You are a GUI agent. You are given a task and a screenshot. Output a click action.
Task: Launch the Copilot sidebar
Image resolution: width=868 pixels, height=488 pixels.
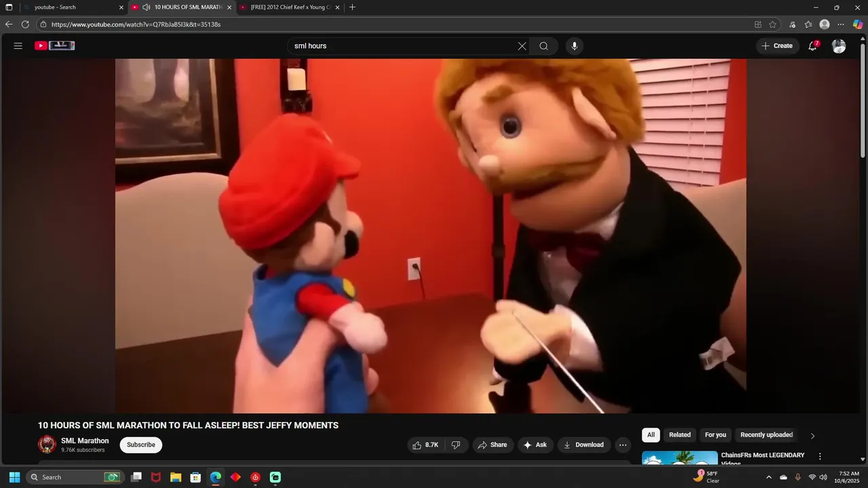[858, 24]
